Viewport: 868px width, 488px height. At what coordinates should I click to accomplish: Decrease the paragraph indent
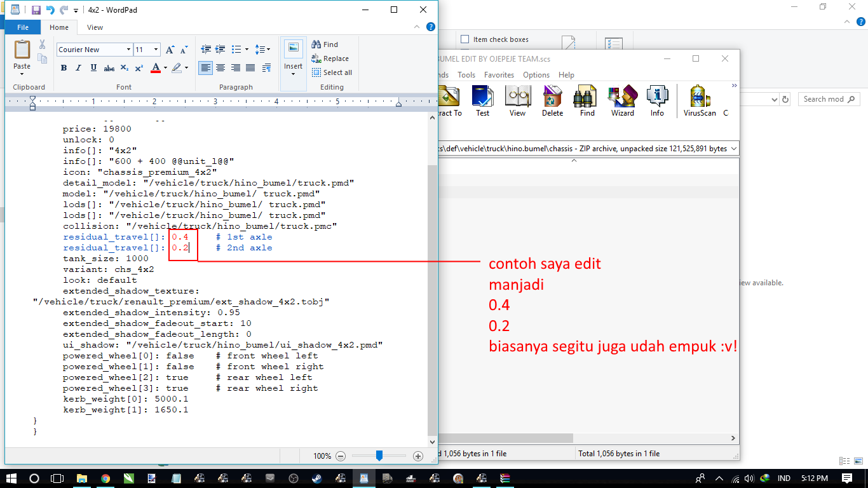(x=206, y=49)
